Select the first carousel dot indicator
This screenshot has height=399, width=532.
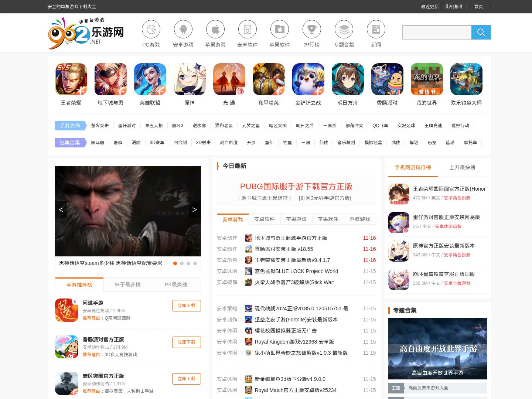coord(175,263)
